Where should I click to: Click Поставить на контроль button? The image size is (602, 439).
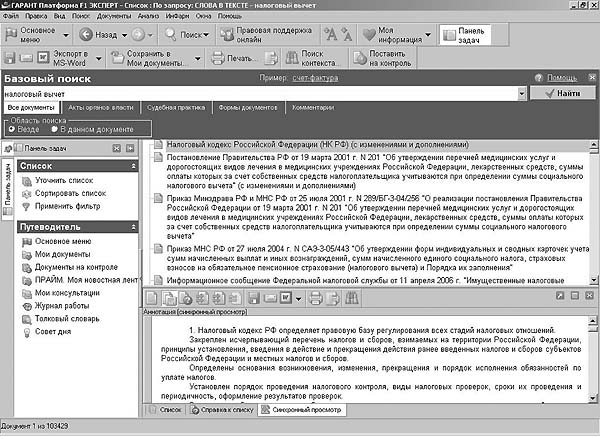(382, 58)
